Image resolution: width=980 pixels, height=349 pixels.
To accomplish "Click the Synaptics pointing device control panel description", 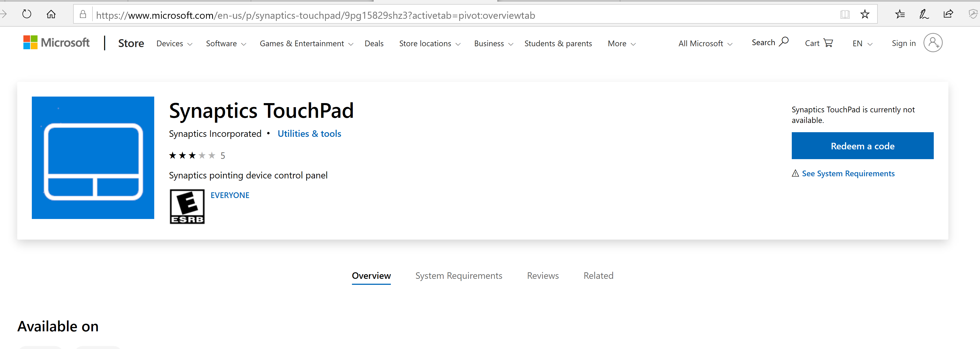I will point(248,175).
